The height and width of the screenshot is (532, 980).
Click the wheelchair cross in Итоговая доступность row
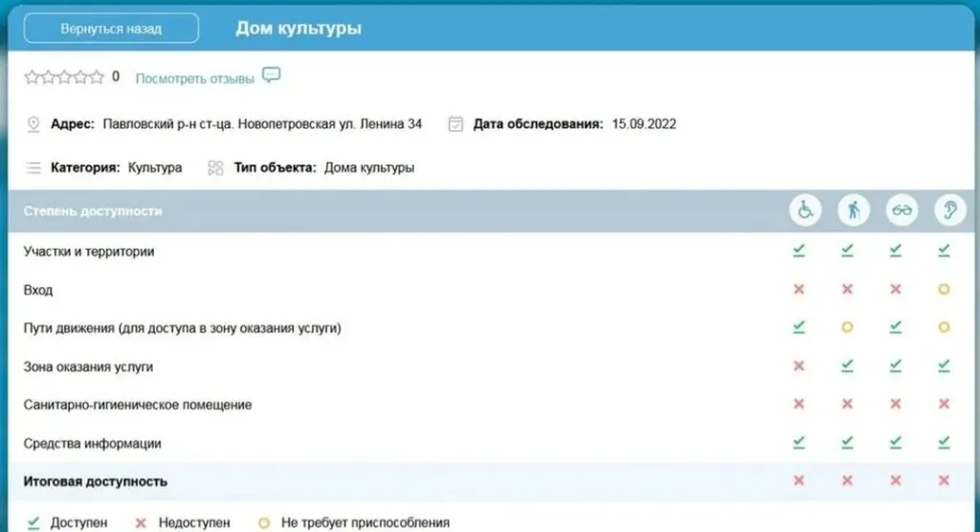coord(799,480)
